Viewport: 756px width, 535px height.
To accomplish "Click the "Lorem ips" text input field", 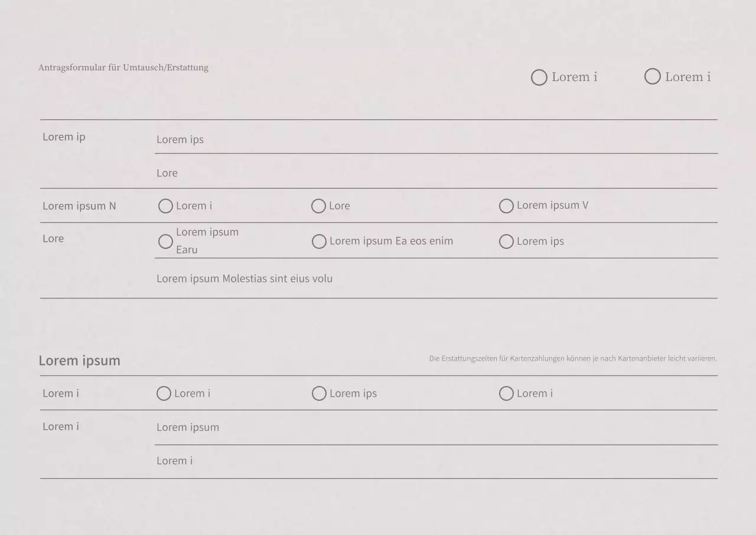I will point(436,140).
